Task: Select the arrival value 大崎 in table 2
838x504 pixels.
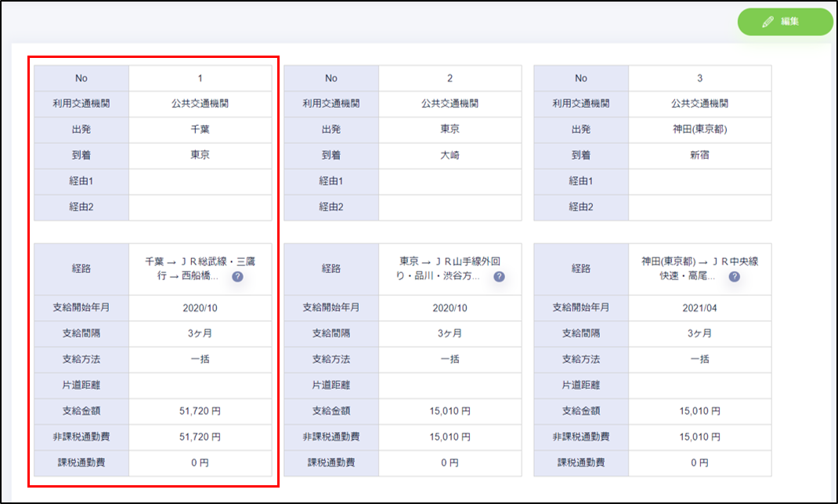Action: click(450, 155)
